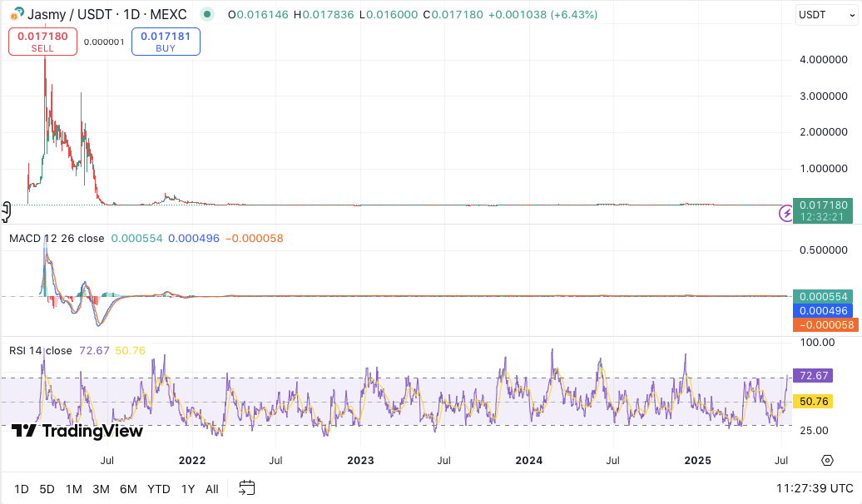
Task: Click the blue BUY price button
Action: tap(166, 42)
